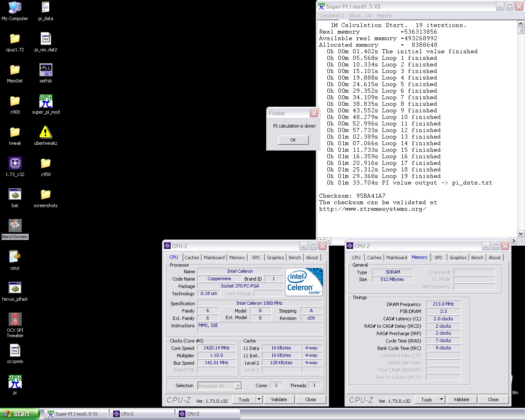This screenshot has height=420, width=525.
Task: Click Tools button in right CPU-Z window
Action: [x=427, y=399]
